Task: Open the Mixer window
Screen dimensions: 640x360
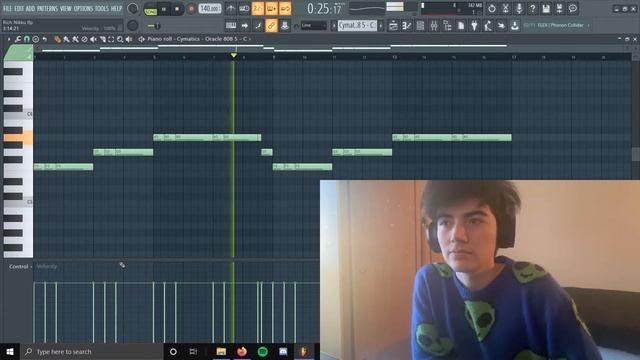Action: tap(433, 26)
